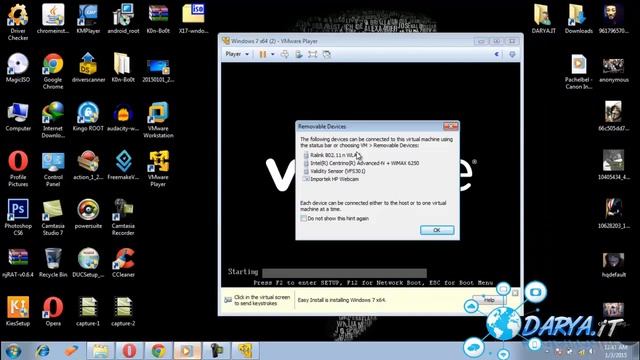This screenshot has width=640, height=360.
Task: Switch to VMware Player taskbar button
Action: 245,351
